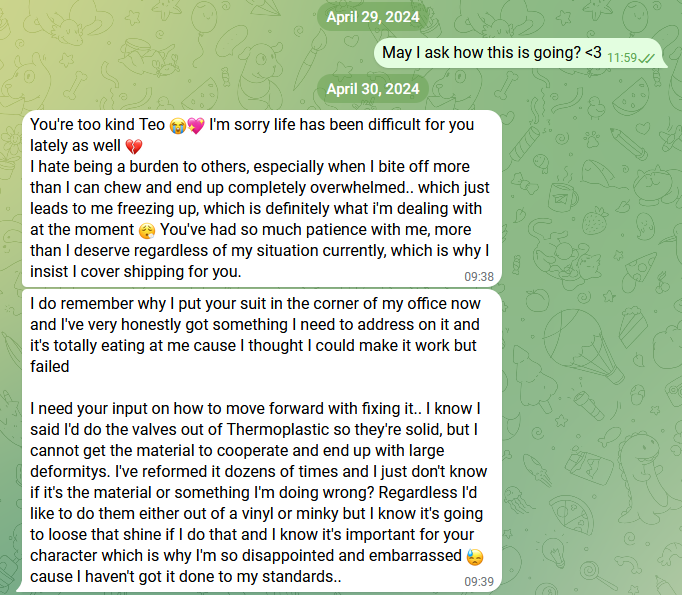The width and height of the screenshot is (682, 595).
Task: Open the April 30, 2024 date badge
Action: pos(372,88)
